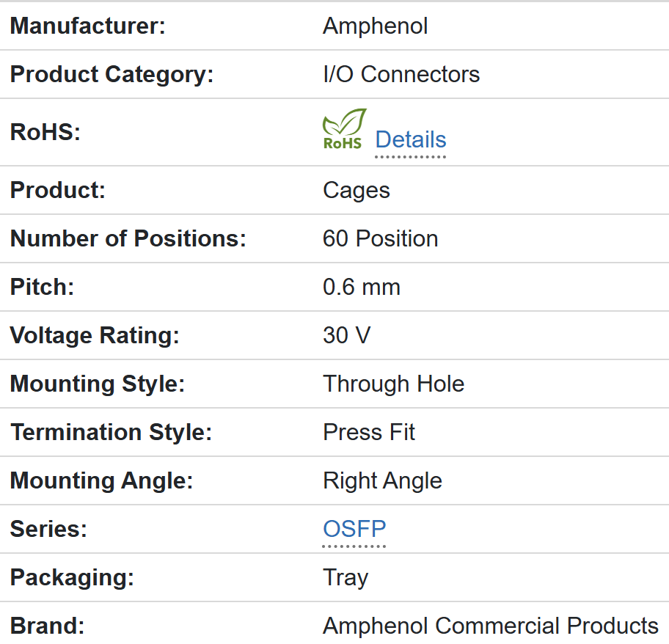669x644 pixels.
Task: Select the 60 Position value
Action: coord(380,238)
